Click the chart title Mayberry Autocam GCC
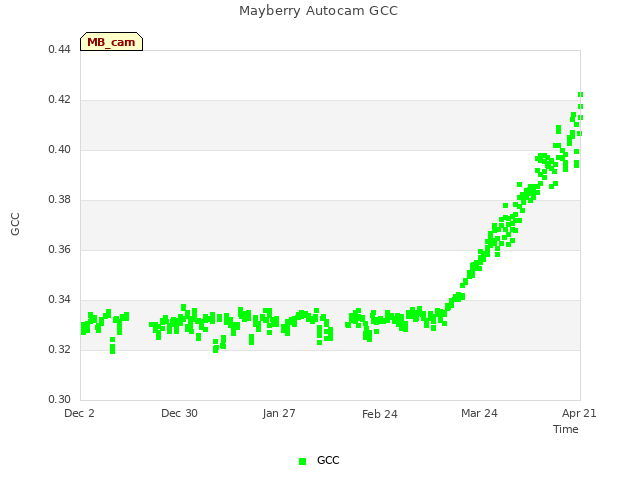This screenshot has height=480, width=640. pyautogui.click(x=318, y=11)
